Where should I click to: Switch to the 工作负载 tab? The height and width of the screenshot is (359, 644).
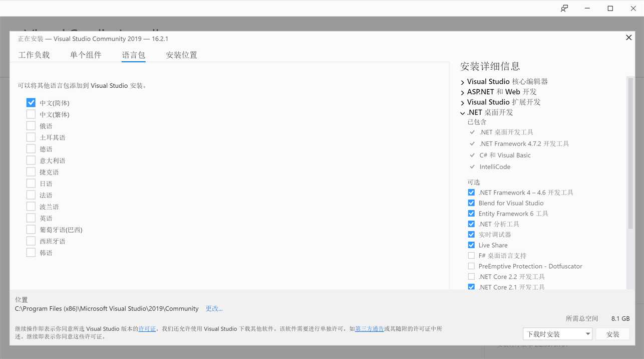(34, 55)
